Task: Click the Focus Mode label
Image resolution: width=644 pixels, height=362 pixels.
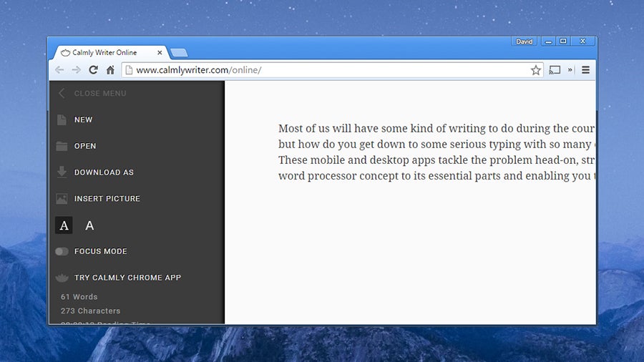Action: [101, 251]
